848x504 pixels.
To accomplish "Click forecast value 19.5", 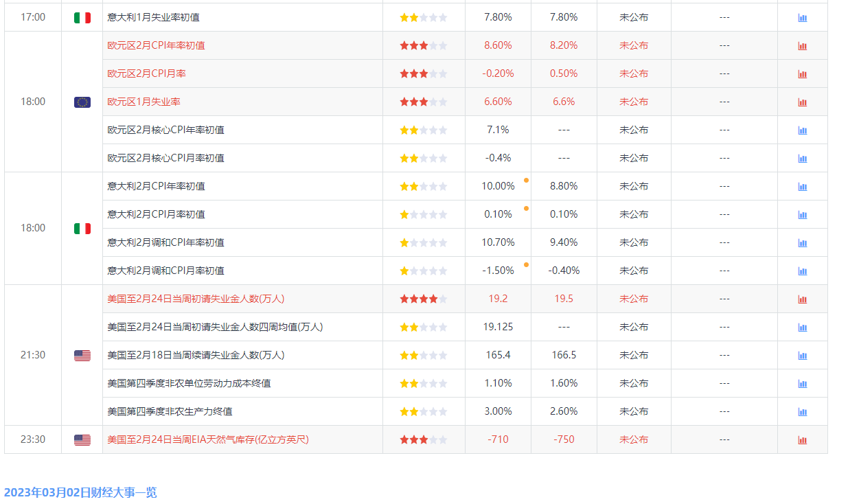I will point(564,299).
